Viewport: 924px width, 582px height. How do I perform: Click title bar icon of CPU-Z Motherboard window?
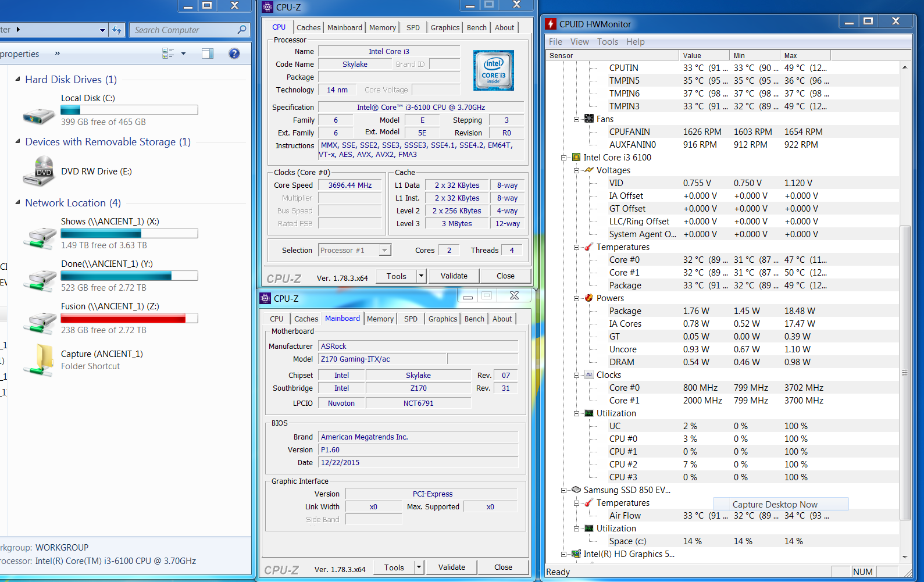(265, 298)
